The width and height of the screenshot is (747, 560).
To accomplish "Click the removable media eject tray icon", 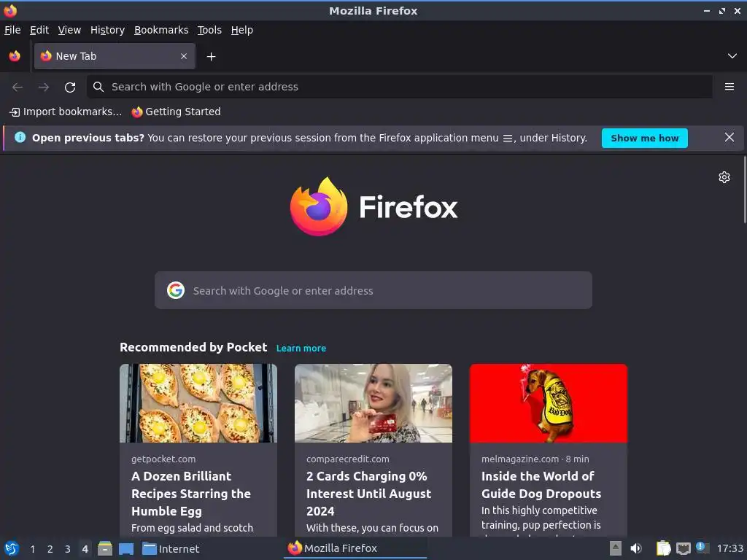I will (x=616, y=548).
